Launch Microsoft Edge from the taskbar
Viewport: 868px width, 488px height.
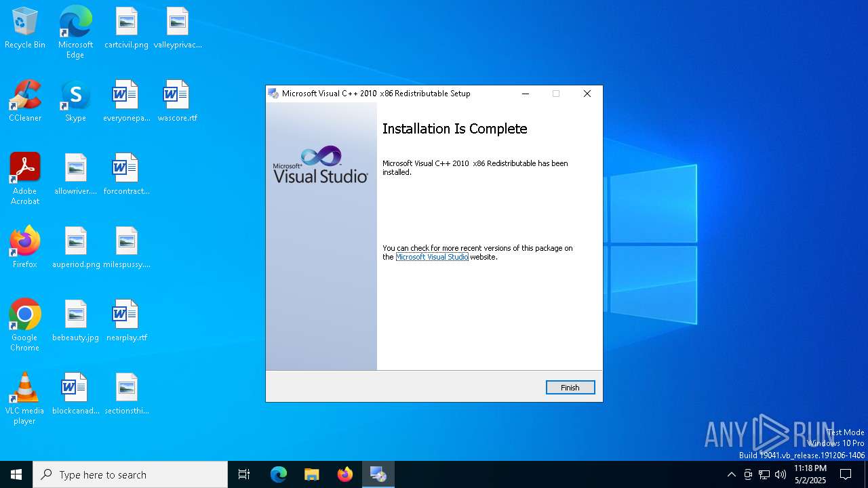pos(279,474)
